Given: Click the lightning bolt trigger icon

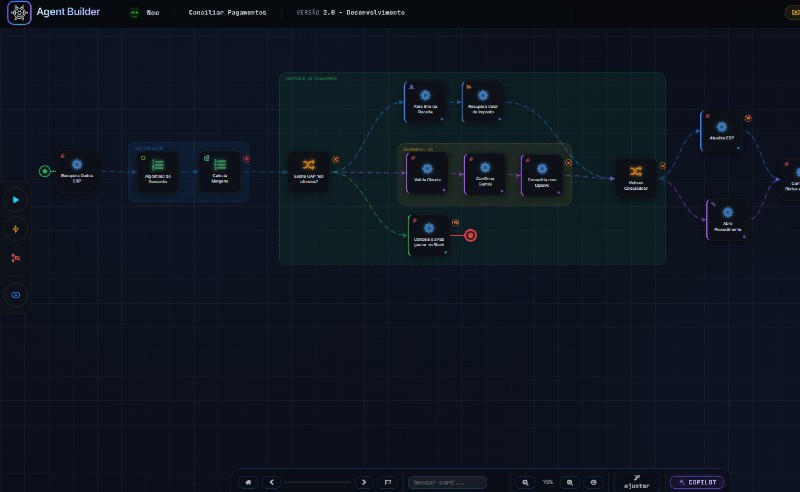Looking at the screenshot, I should pyautogui.click(x=16, y=229).
